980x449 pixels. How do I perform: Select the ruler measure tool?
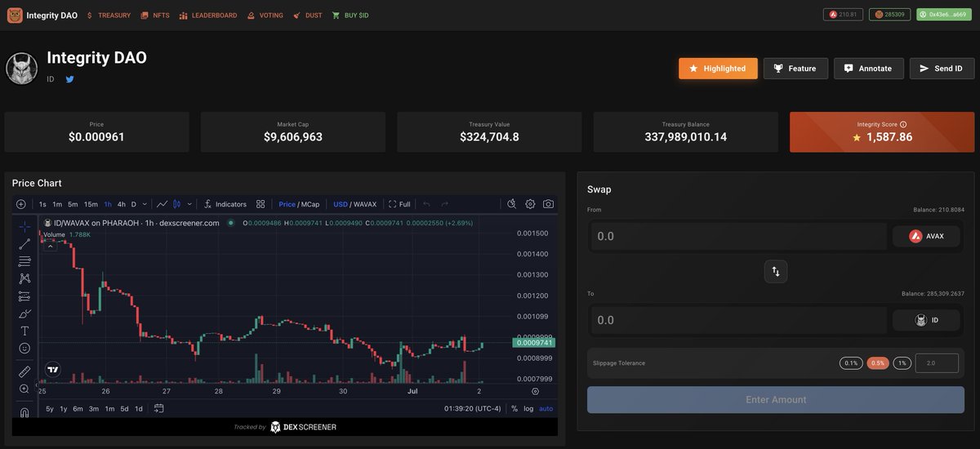[24, 371]
